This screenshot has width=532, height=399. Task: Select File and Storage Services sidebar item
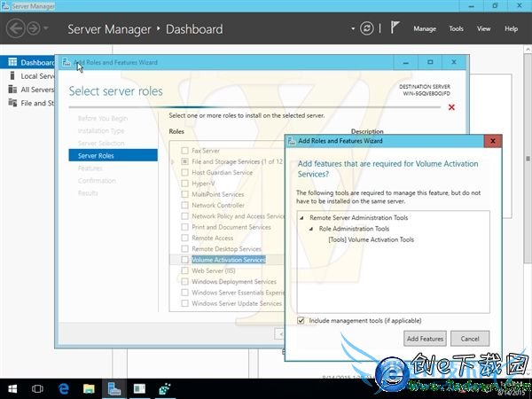pos(27,103)
